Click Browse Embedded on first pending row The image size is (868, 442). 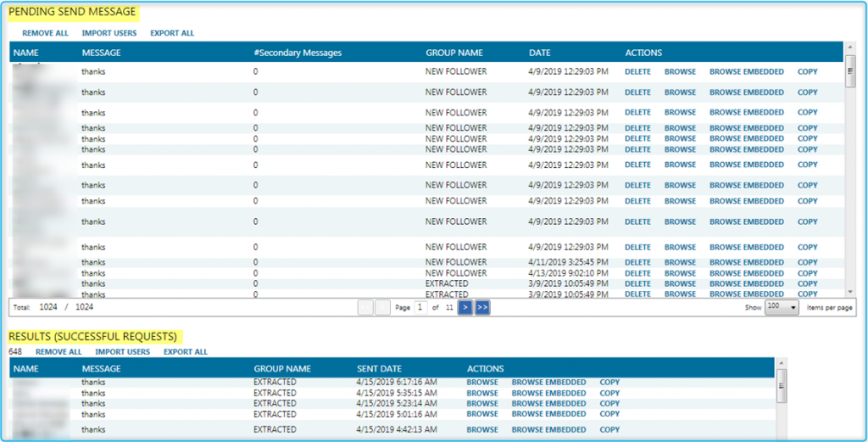click(x=746, y=72)
